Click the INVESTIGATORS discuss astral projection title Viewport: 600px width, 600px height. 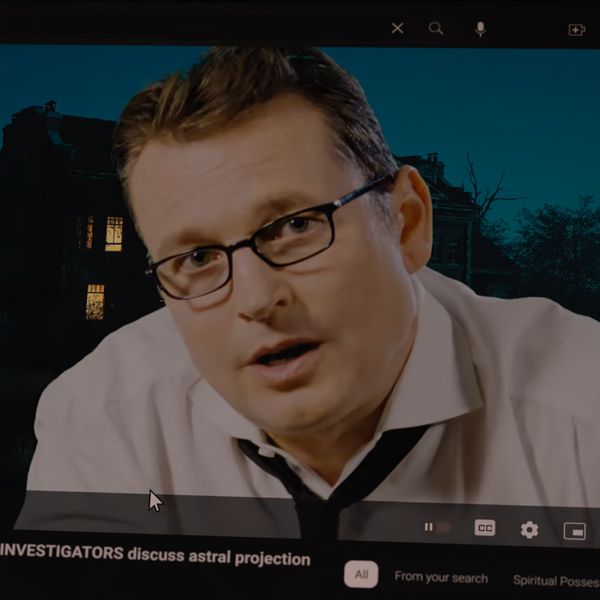155,555
